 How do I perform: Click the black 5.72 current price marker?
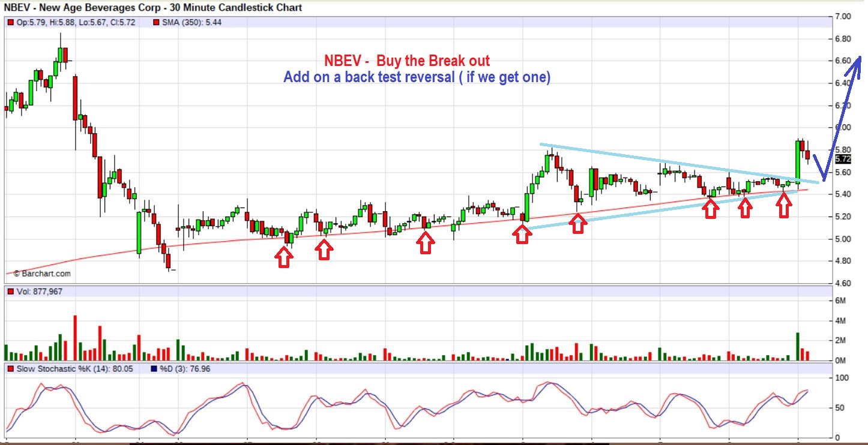coord(842,159)
